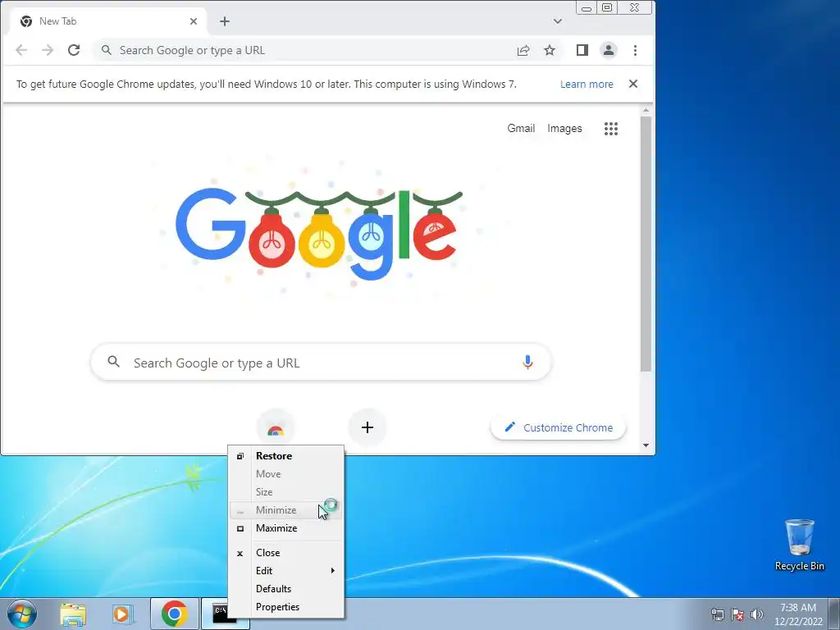The width and height of the screenshot is (840, 630).
Task: Click the Customize Chrome button
Action: pyautogui.click(x=558, y=427)
